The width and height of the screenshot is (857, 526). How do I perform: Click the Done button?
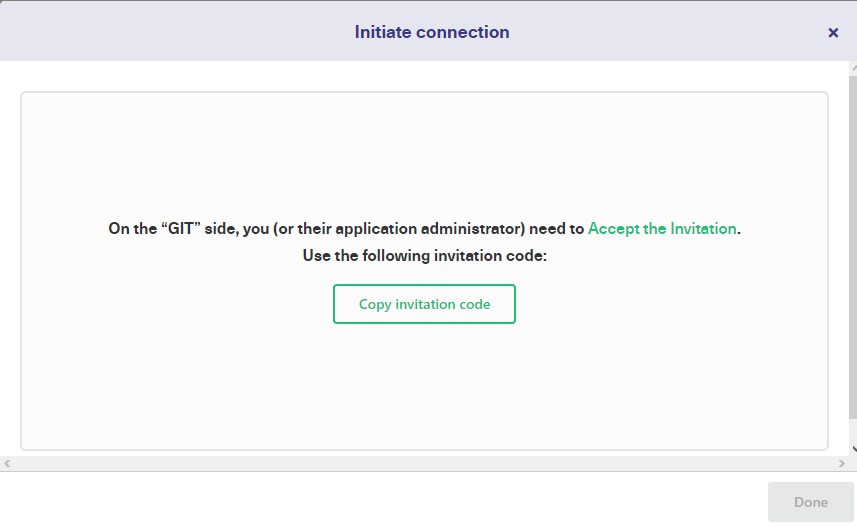pyautogui.click(x=811, y=502)
